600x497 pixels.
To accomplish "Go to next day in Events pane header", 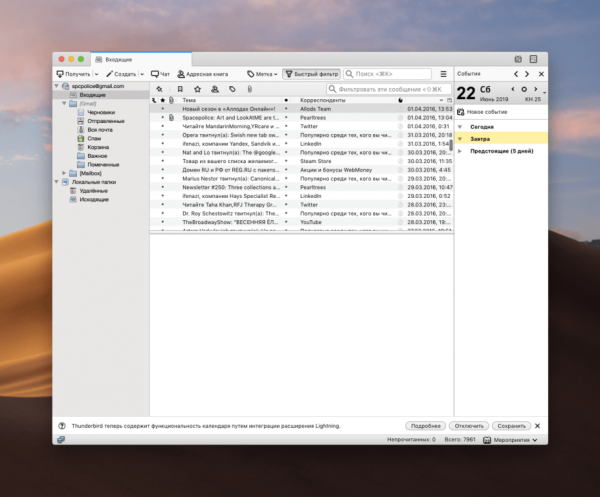I will (527, 74).
